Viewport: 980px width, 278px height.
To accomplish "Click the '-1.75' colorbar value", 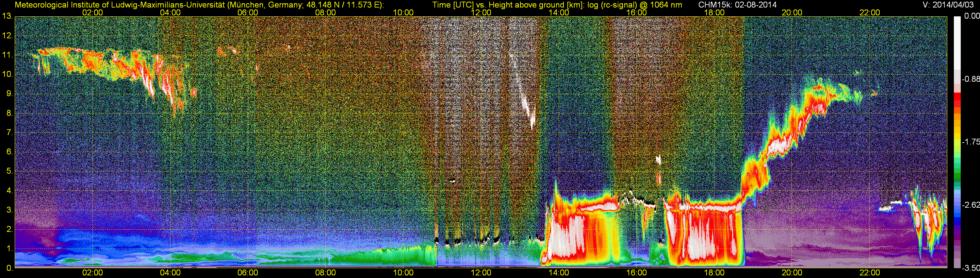I will click(x=970, y=142).
